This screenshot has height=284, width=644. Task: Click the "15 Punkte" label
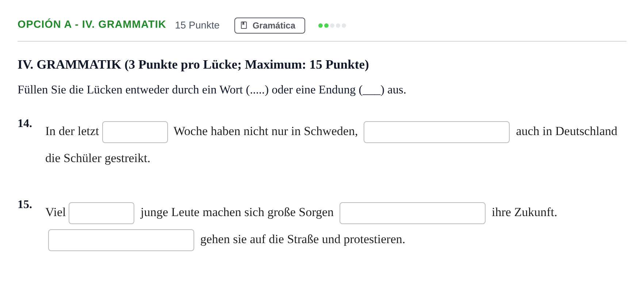[197, 25]
